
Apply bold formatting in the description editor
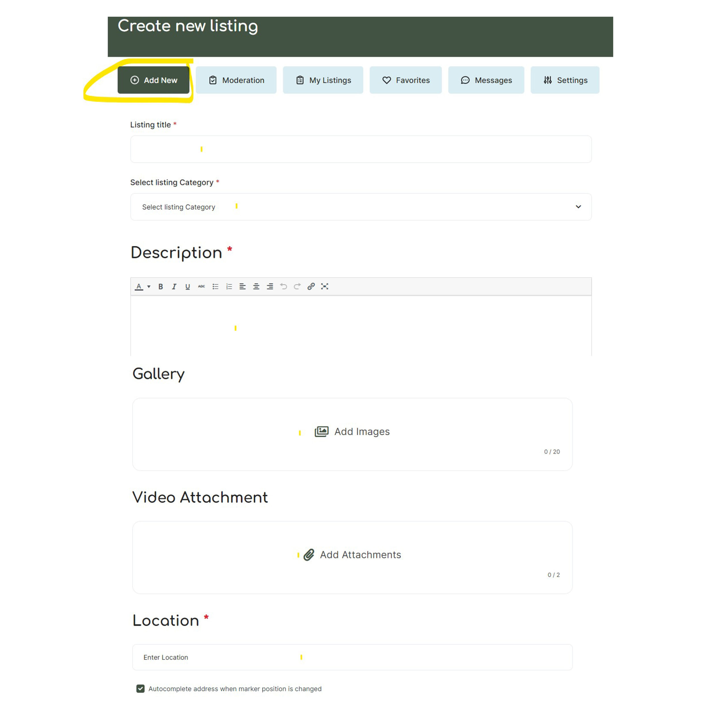click(x=160, y=287)
